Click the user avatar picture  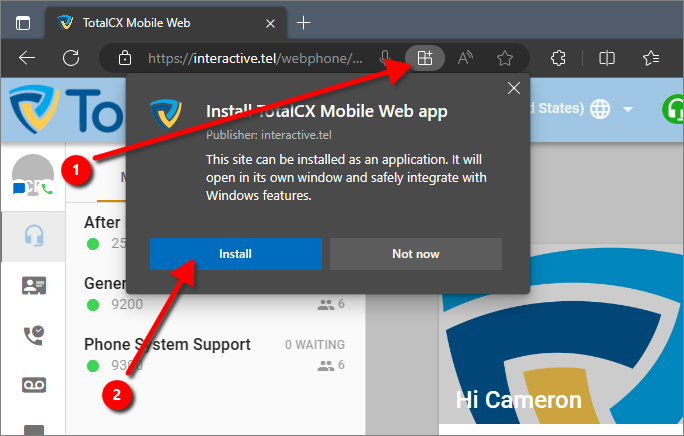(x=33, y=175)
